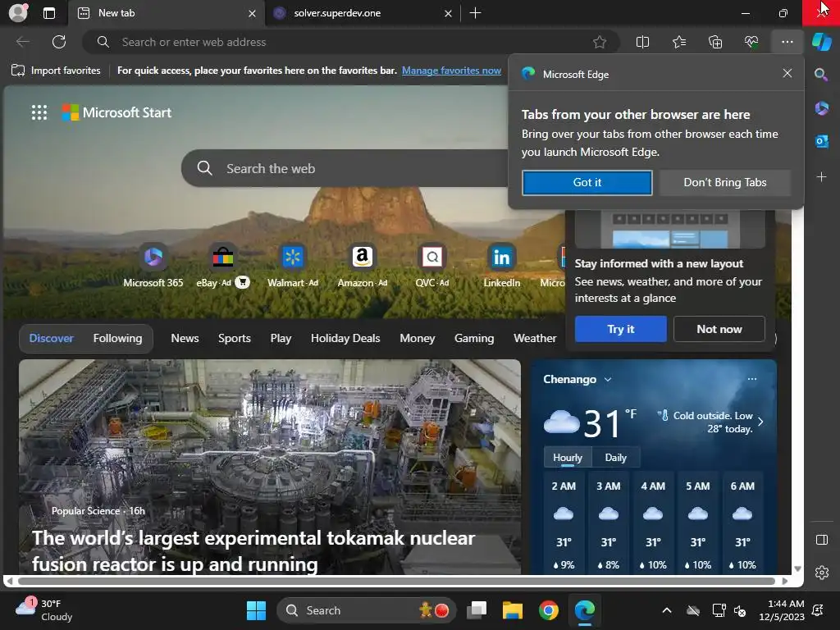840x630 pixels.
Task: Open File Explorer from taskbar
Action: [x=512, y=610]
